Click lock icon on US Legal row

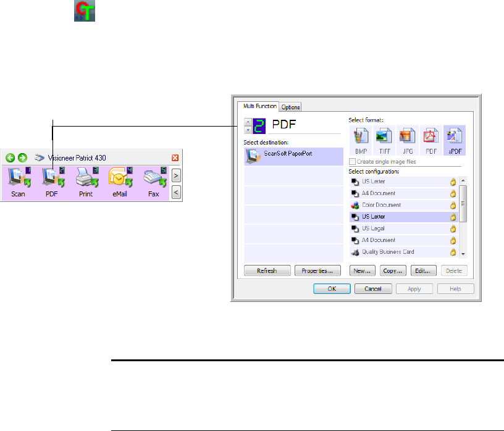[453, 228]
